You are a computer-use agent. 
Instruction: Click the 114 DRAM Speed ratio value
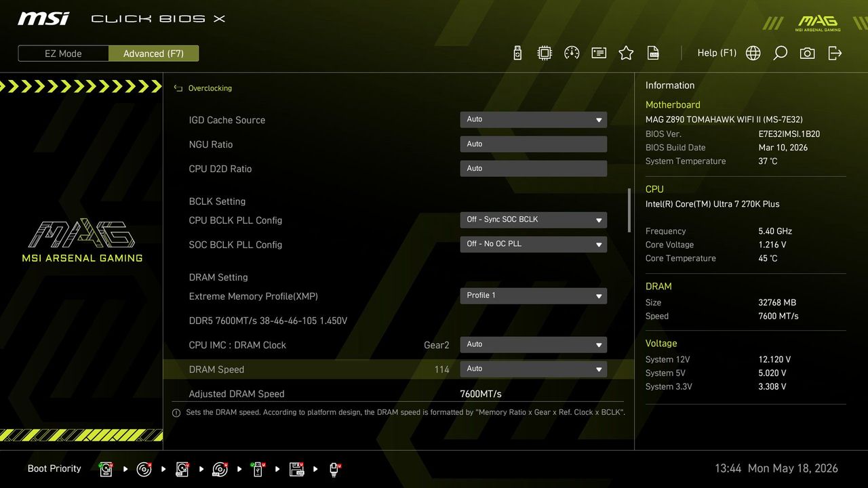[442, 369]
